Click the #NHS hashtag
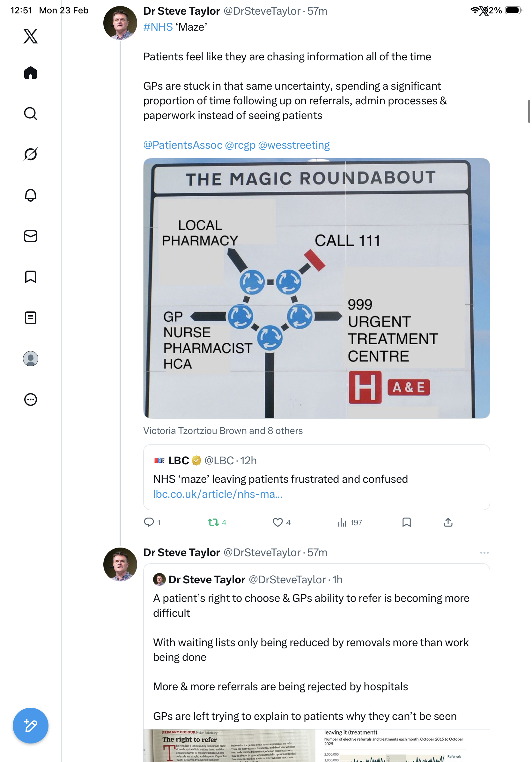 (x=158, y=27)
